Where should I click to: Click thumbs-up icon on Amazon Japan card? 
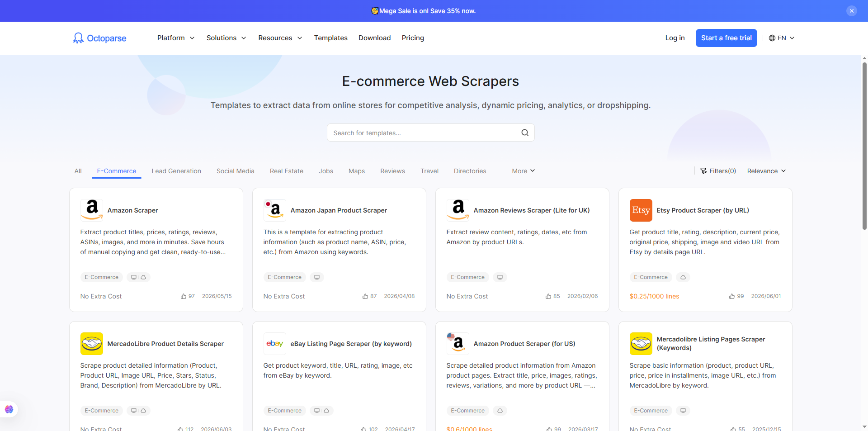pos(365,296)
